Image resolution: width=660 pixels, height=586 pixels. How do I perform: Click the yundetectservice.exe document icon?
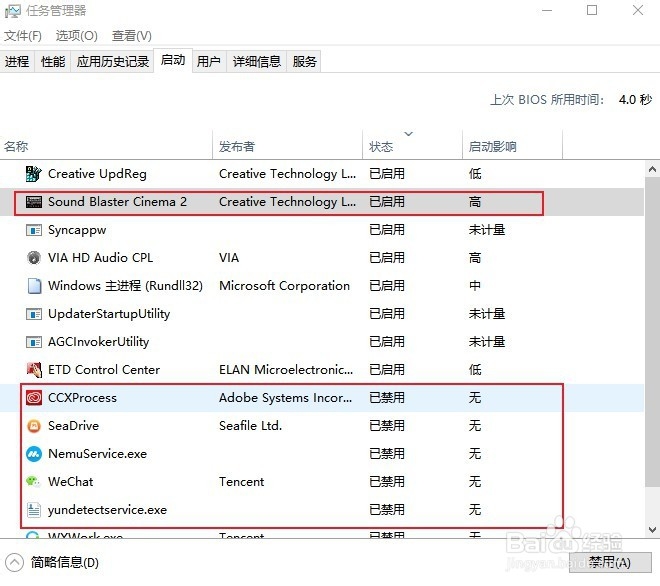(x=34, y=510)
